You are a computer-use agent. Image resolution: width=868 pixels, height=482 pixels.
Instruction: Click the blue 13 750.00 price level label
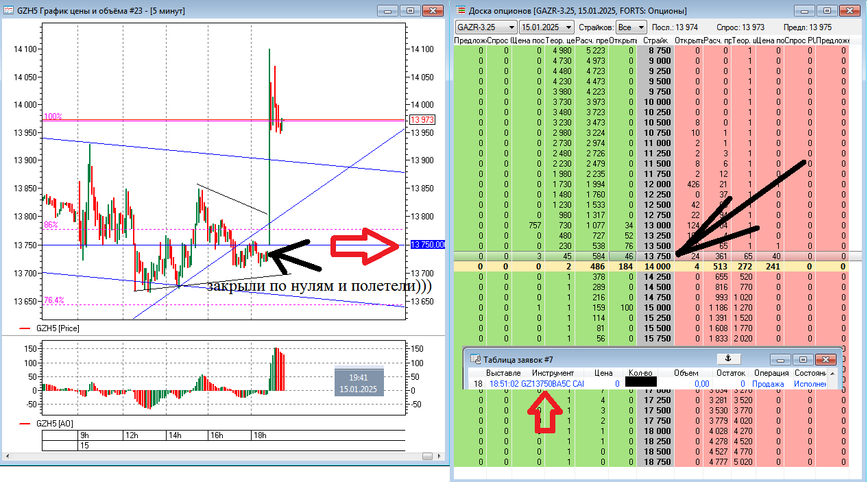point(427,245)
